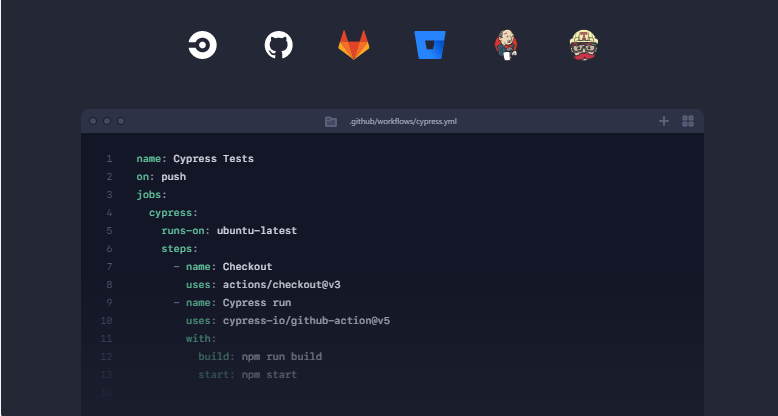Screen dimensions: 778x416
Task: Select the Jenkins butler icon
Action: [x=506, y=45]
